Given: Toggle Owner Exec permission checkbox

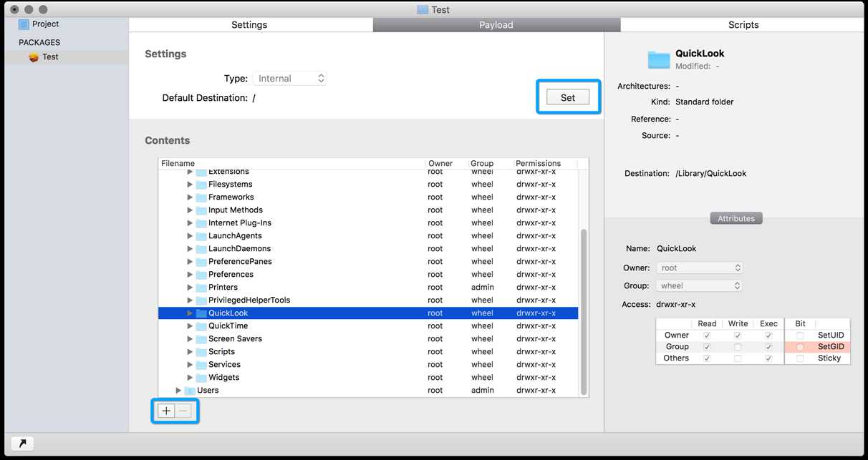Looking at the screenshot, I should click(x=768, y=336).
